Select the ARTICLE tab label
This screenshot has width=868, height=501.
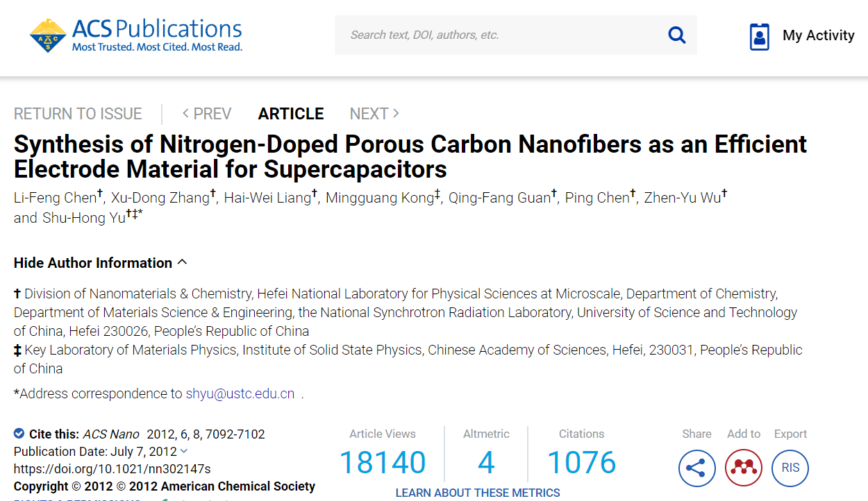(291, 114)
